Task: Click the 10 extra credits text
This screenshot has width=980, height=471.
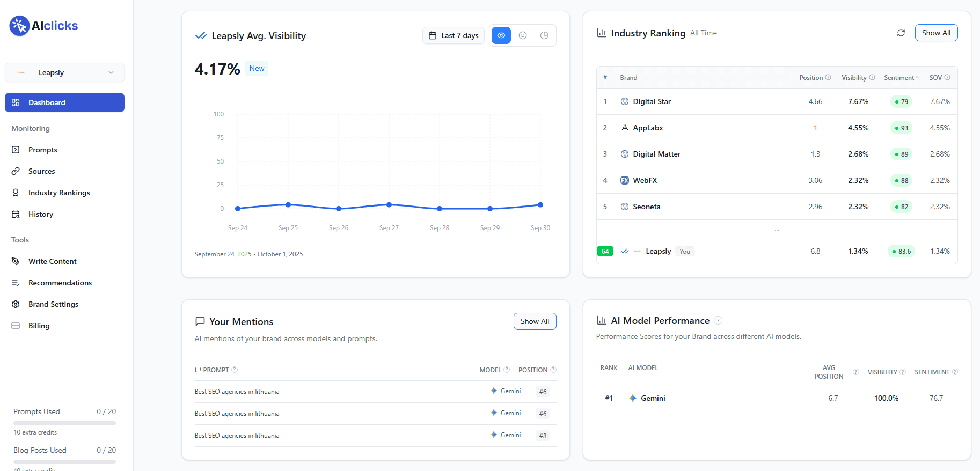Action: tap(35, 432)
